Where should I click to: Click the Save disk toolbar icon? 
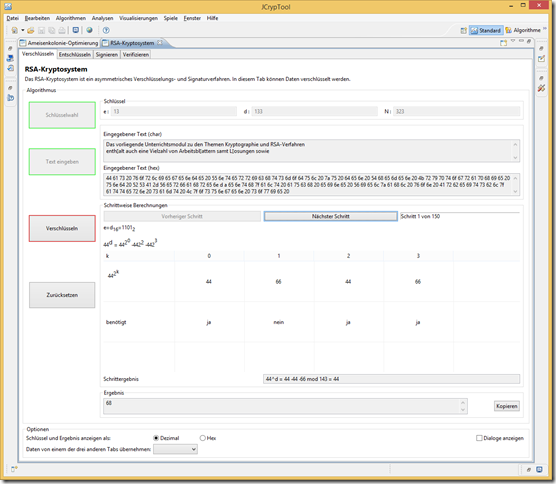coord(41,30)
